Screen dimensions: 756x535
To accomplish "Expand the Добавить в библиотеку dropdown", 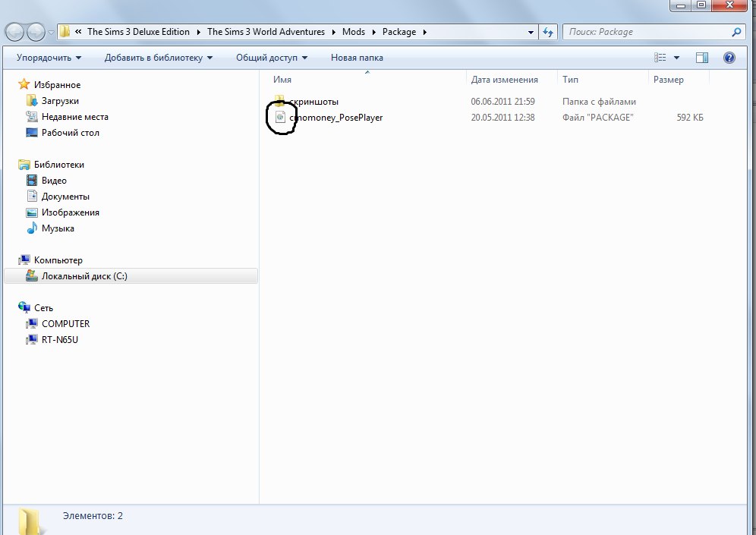I will tap(158, 58).
